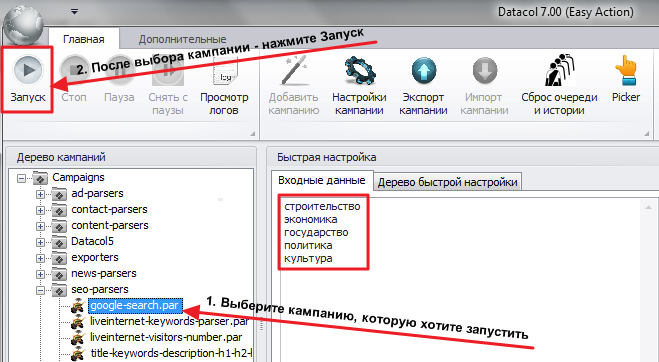Switch to the Главная ribbon tab
Image resolution: width=659 pixels, height=362 pixels.
pos(84,39)
